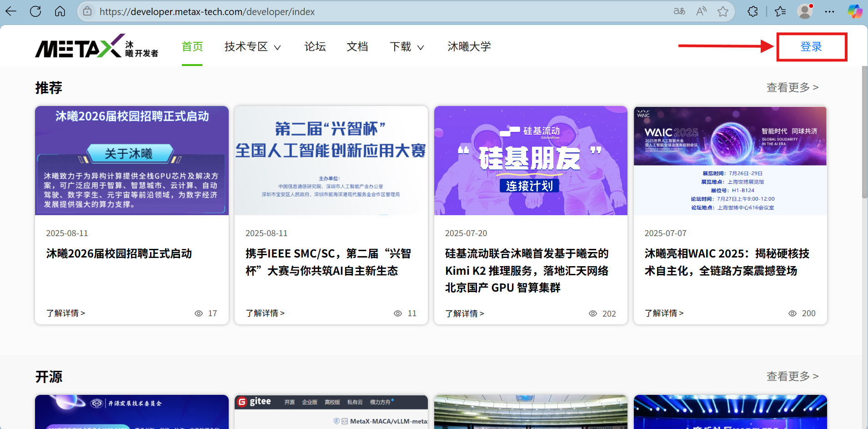Click 了解详情 on the campus recruitment card
Screen dimensions: 868x429
click(x=65, y=313)
